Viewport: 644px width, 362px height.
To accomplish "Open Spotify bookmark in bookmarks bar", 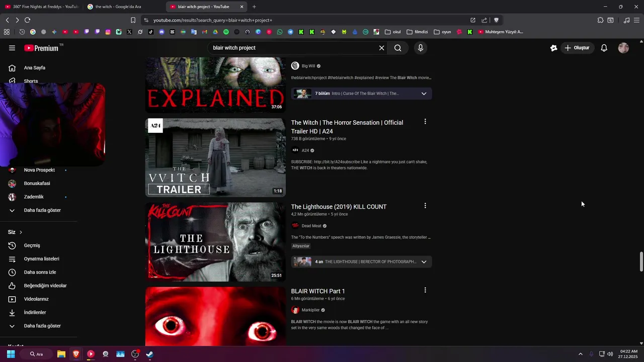I will coord(226,32).
